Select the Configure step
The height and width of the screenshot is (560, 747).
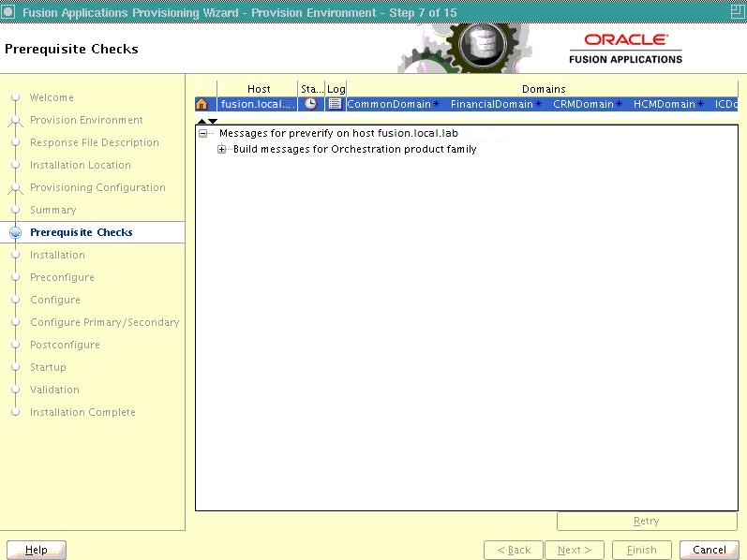54,300
